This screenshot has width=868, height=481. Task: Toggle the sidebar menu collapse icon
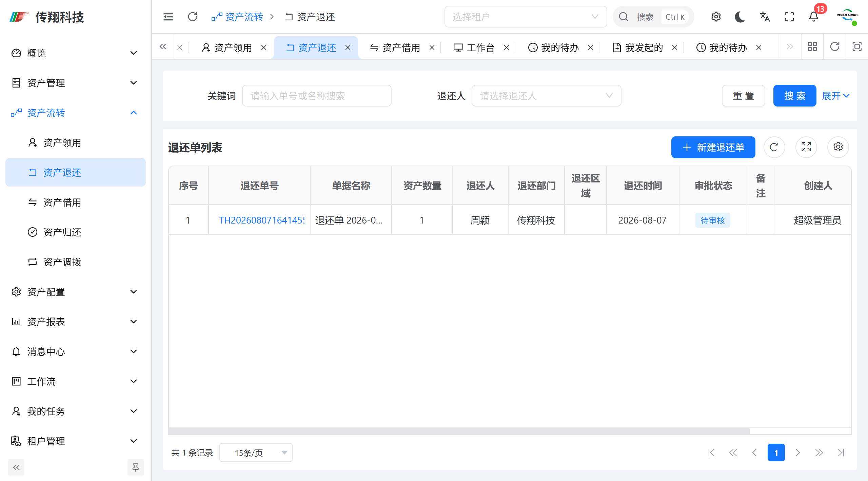tap(168, 17)
